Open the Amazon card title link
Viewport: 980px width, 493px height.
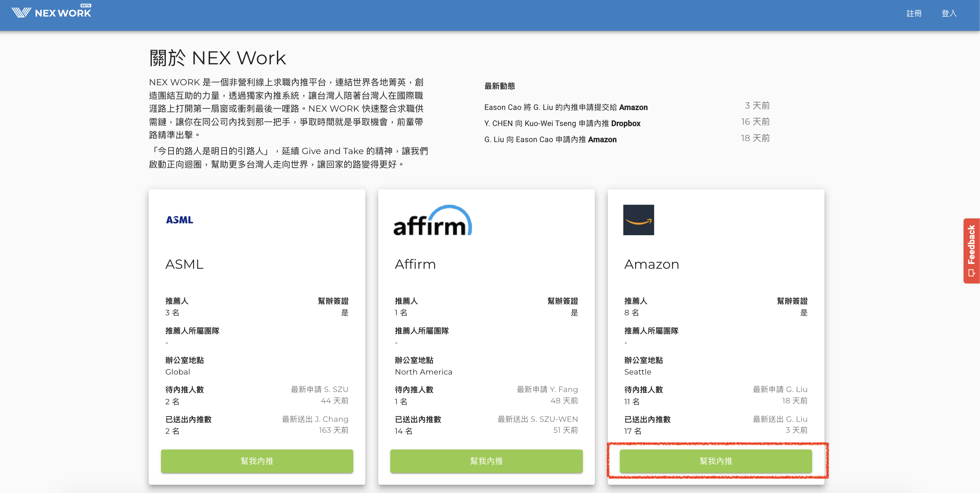coord(651,264)
